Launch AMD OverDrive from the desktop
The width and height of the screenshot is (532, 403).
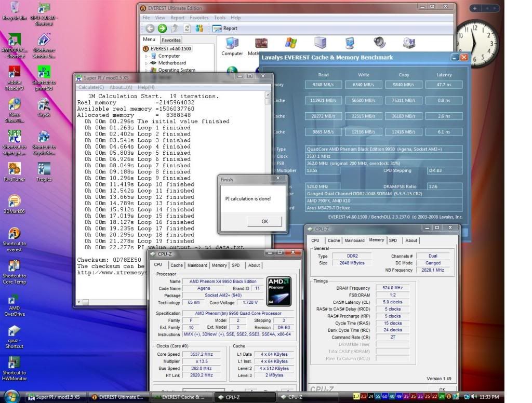(x=14, y=304)
